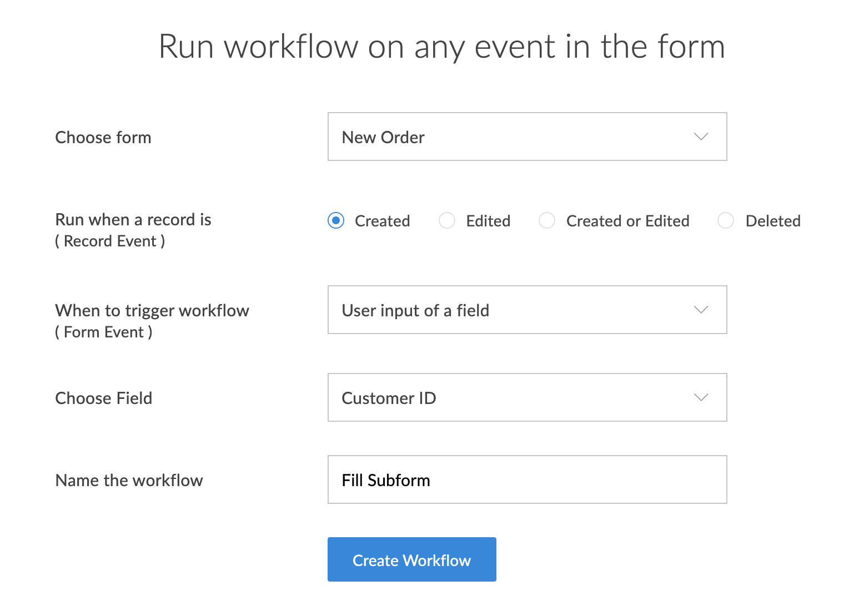The width and height of the screenshot is (864, 616).
Task: Open the Customer ID field dropdown
Action: click(526, 397)
